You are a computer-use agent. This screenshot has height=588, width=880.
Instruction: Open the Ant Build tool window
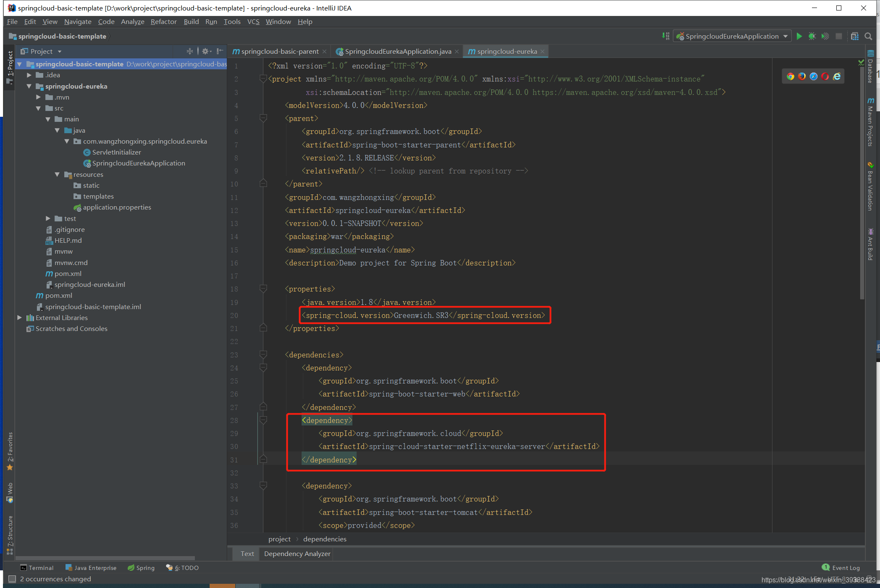(871, 244)
